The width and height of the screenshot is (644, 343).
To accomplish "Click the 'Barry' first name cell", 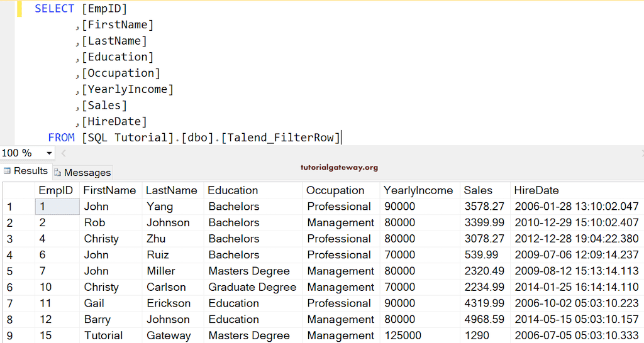I will pos(111,319).
